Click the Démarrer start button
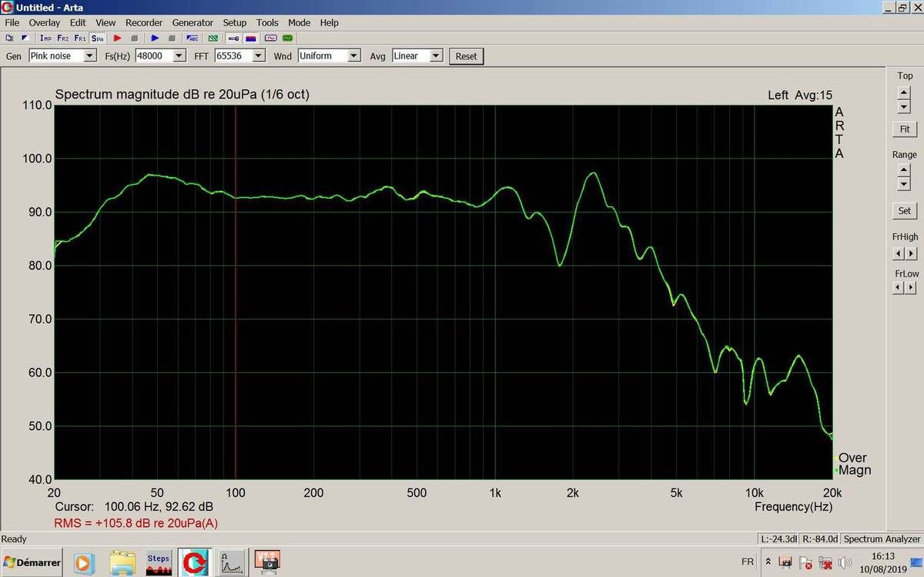This screenshot has width=924, height=577. click(x=32, y=563)
